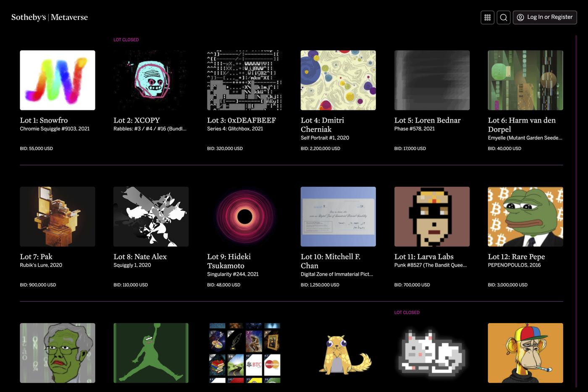Open the jumping green Pepe silhouette thumbnail
The height and width of the screenshot is (392, 588).
pos(151,353)
